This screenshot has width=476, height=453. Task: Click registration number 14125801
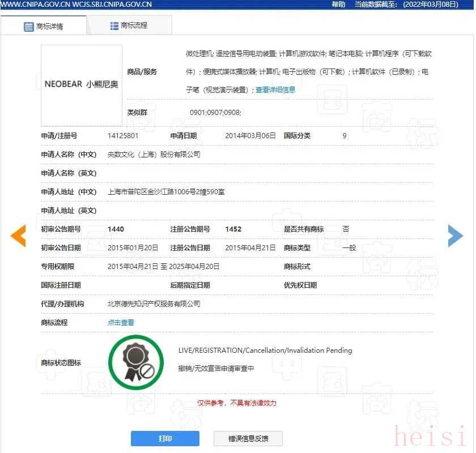pos(123,136)
